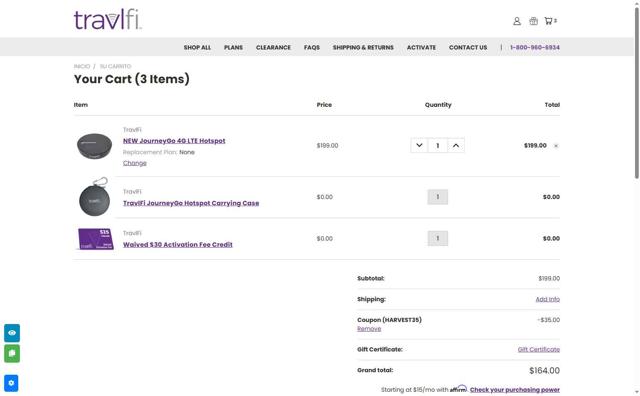
Task: Go to Activate page
Action: point(421,47)
